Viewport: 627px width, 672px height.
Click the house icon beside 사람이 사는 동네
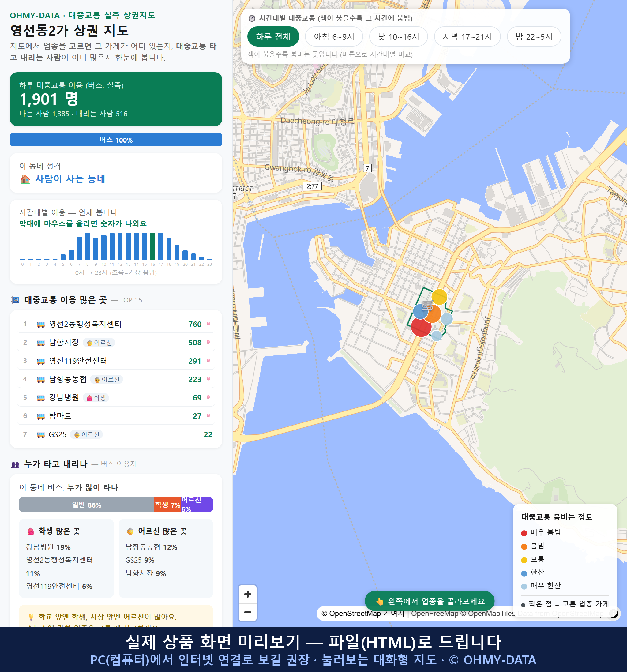[25, 179]
